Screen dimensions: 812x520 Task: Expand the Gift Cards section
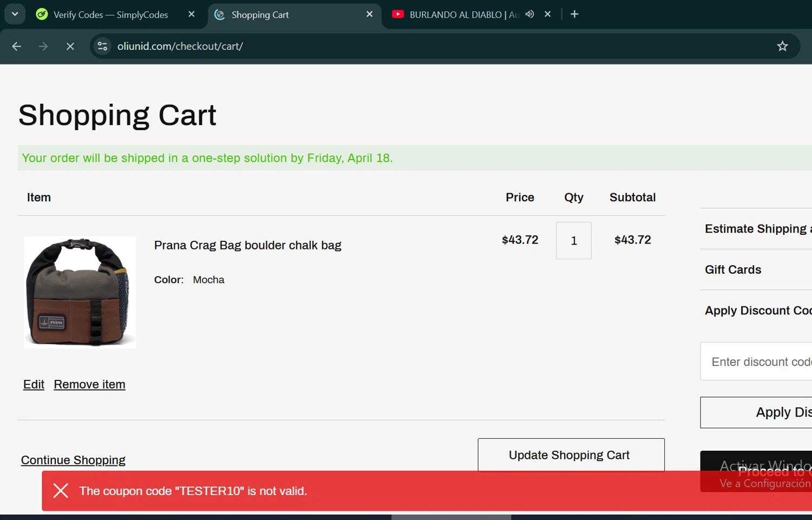pos(756,269)
